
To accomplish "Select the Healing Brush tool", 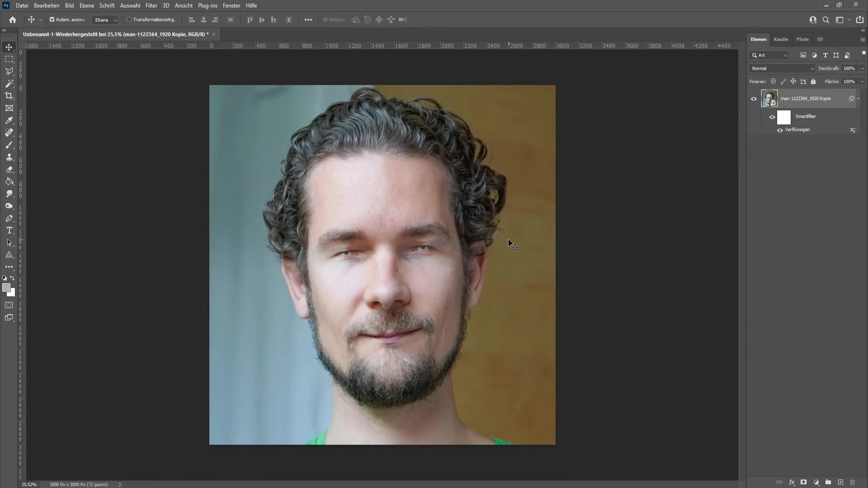I will [x=9, y=133].
